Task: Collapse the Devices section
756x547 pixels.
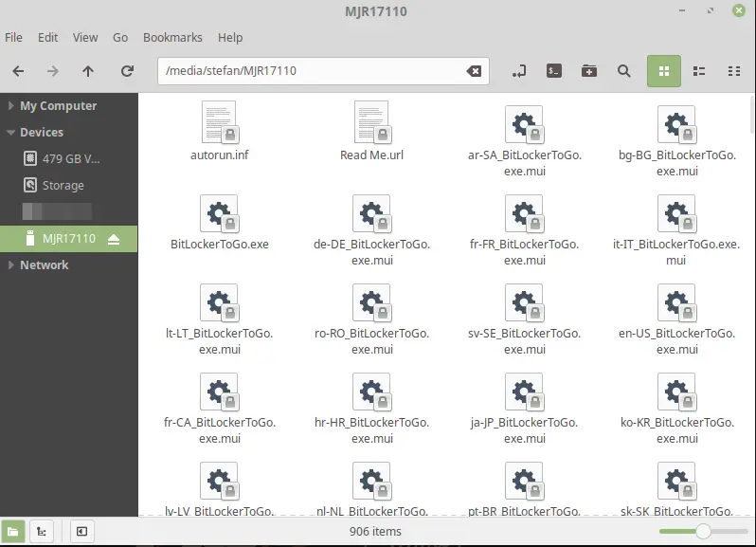Action: point(10,132)
